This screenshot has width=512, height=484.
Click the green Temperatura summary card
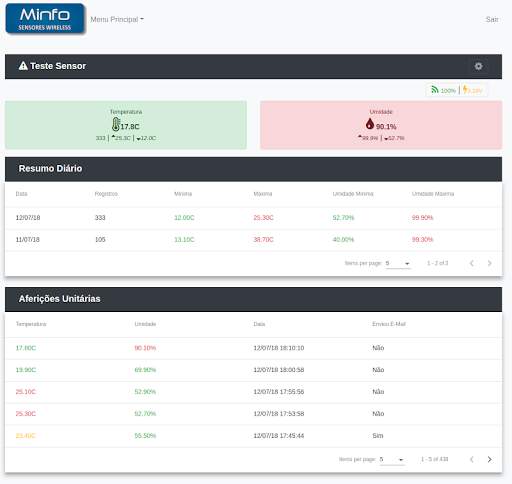(x=126, y=125)
